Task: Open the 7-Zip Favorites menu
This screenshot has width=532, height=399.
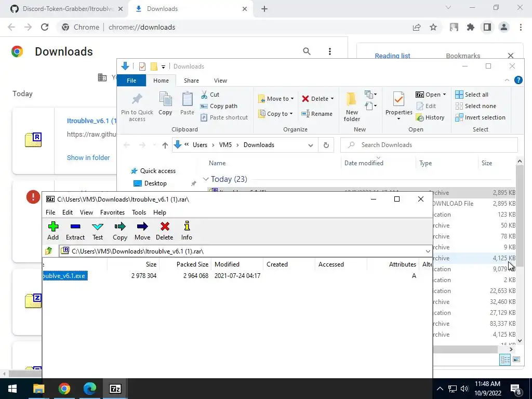Action: [112, 212]
